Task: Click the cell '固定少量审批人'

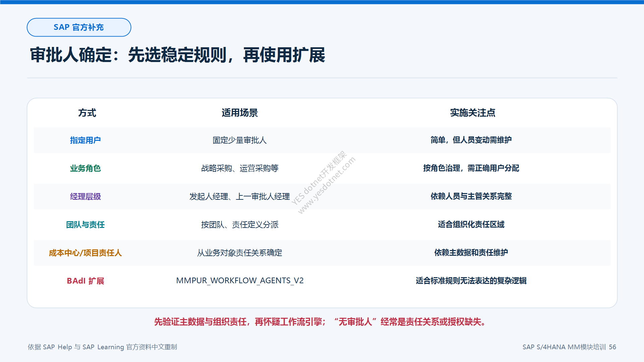Action: click(x=240, y=140)
